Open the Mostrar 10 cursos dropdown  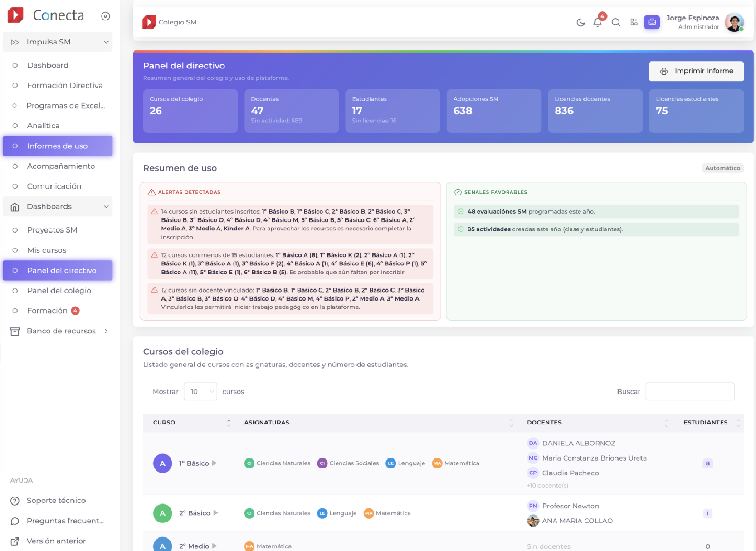[x=200, y=391]
